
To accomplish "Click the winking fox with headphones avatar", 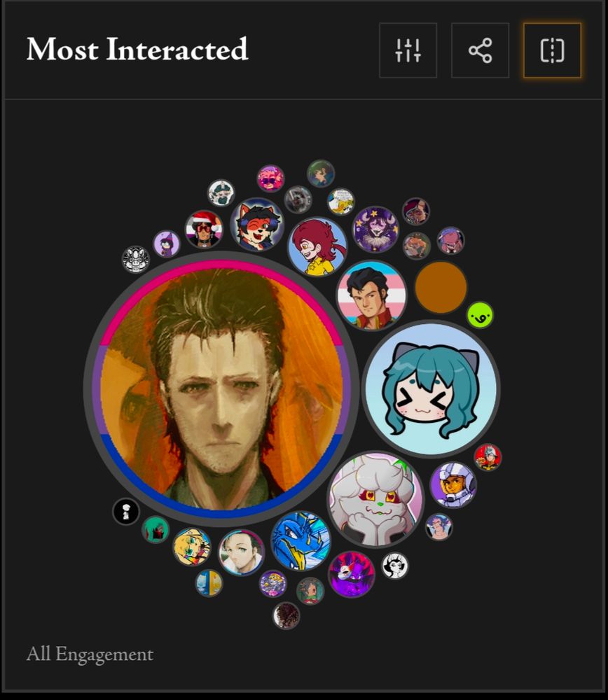I will (x=257, y=224).
